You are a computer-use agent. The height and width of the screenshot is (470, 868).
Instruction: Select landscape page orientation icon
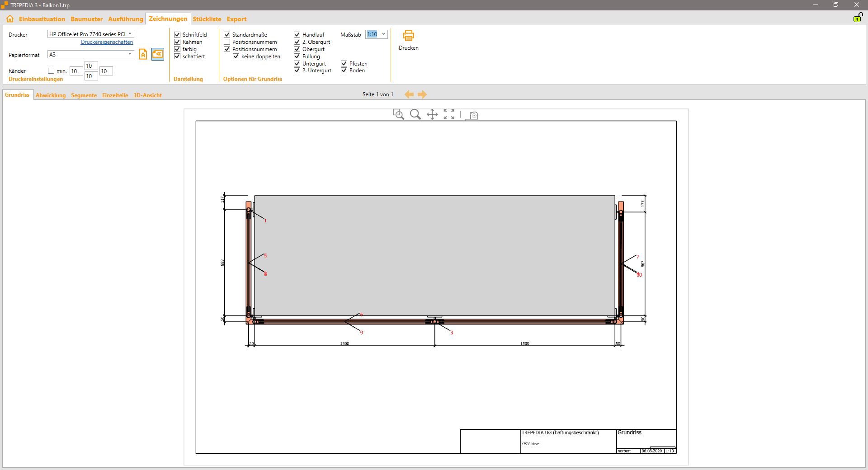point(157,54)
